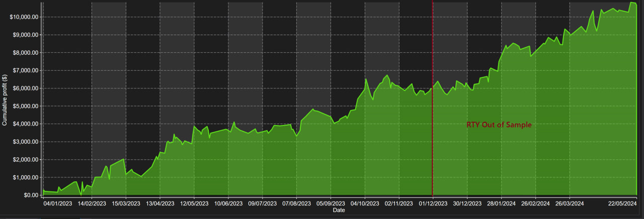Image resolution: width=644 pixels, height=219 pixels.
Task: Click the 'RTY Out of Sample' annotation
Action: (x=499, y=125)
